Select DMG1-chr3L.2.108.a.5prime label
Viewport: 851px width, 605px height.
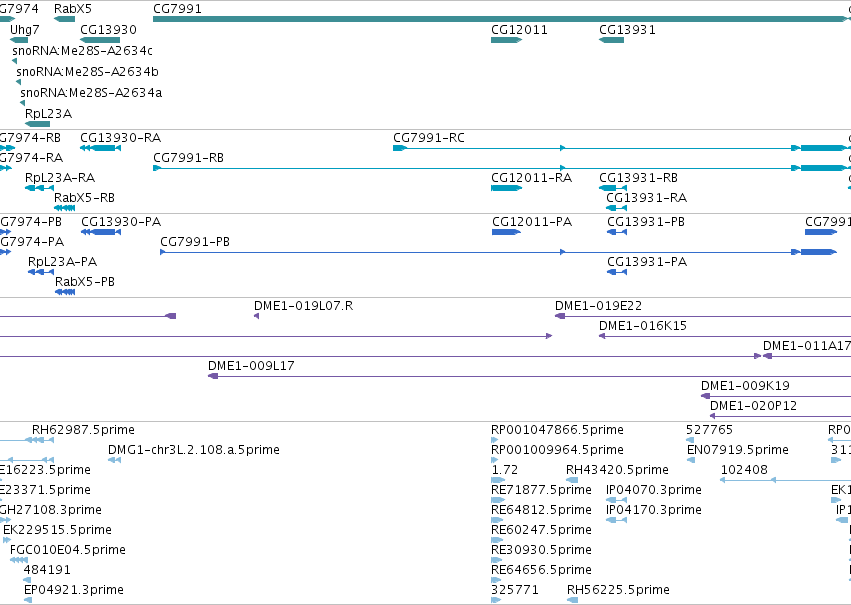point(194,450)
